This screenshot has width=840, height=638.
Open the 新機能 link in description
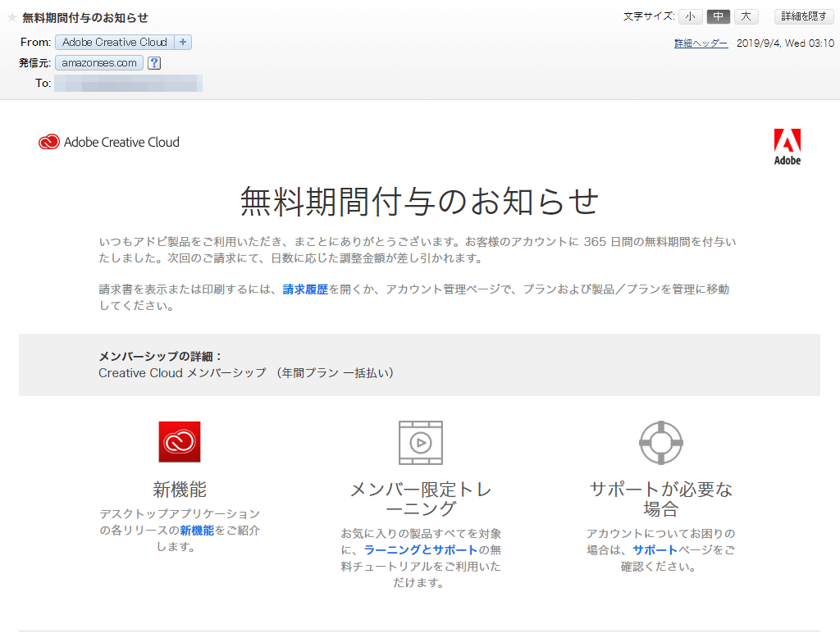coord(197,531)
